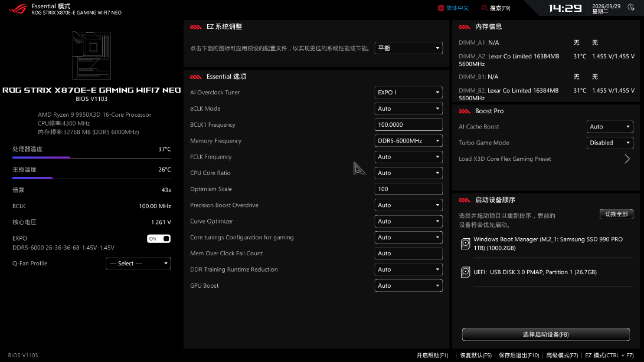Open the Turbo Game Mode dropdown
This screenshot has width=644, height=362.
coord(610,143)
